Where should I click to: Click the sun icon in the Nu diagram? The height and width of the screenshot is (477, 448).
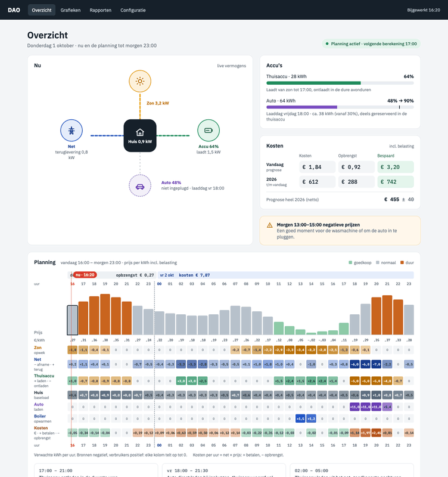point(140,81)
